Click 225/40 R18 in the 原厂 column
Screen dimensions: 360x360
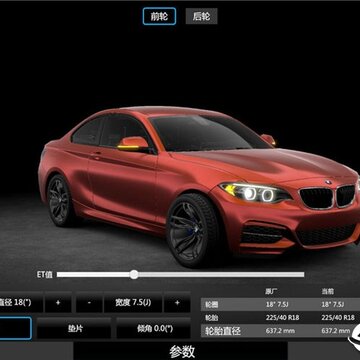tap(282, 318)
